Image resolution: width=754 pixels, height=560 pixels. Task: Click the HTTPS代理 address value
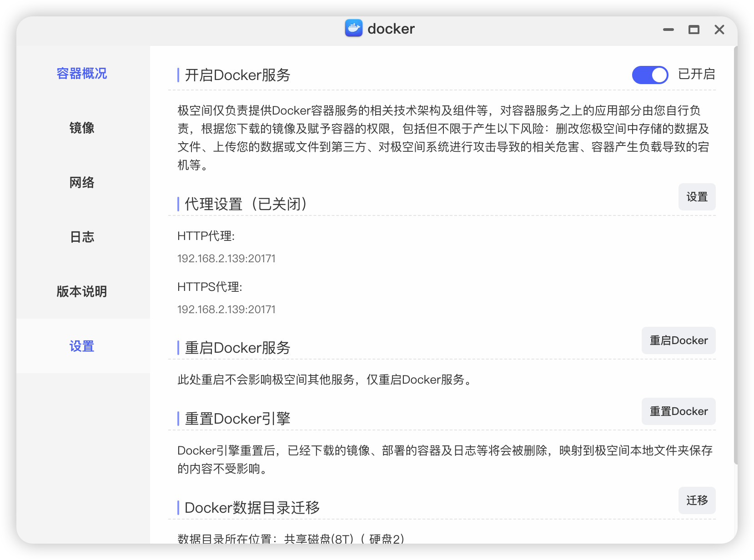click(226, 310)
